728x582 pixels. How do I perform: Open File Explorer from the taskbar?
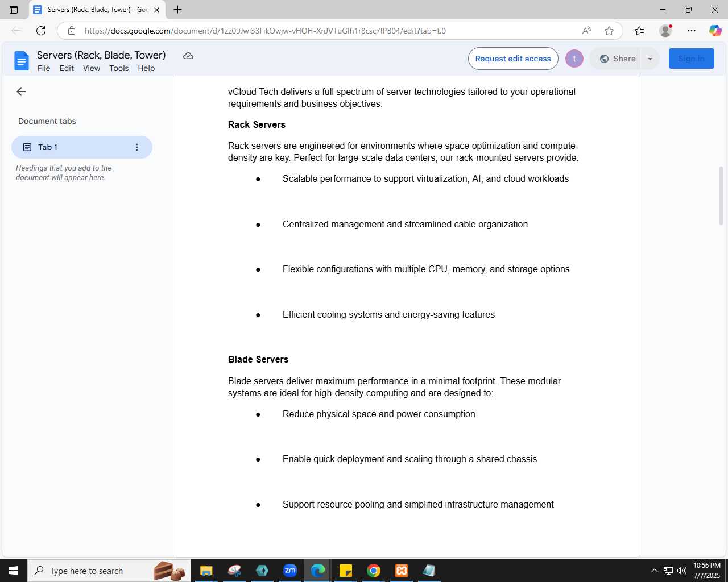coord(206,571)
